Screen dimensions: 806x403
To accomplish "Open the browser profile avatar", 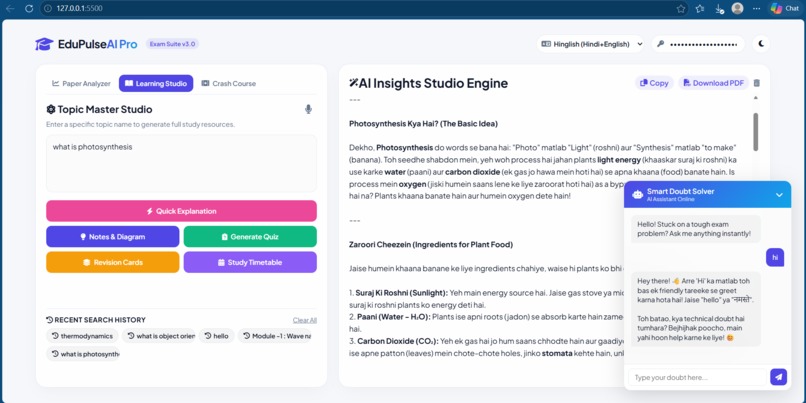I will [x=738, y=8].
